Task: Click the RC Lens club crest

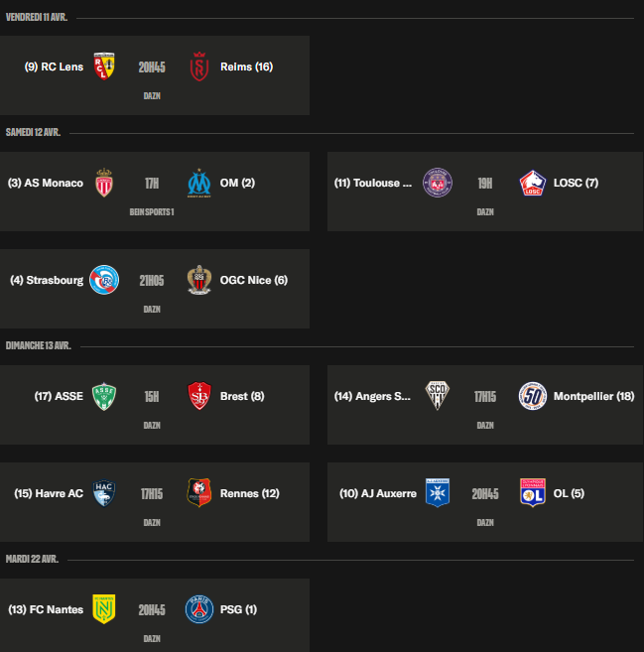Action: [x=104, y=66]
